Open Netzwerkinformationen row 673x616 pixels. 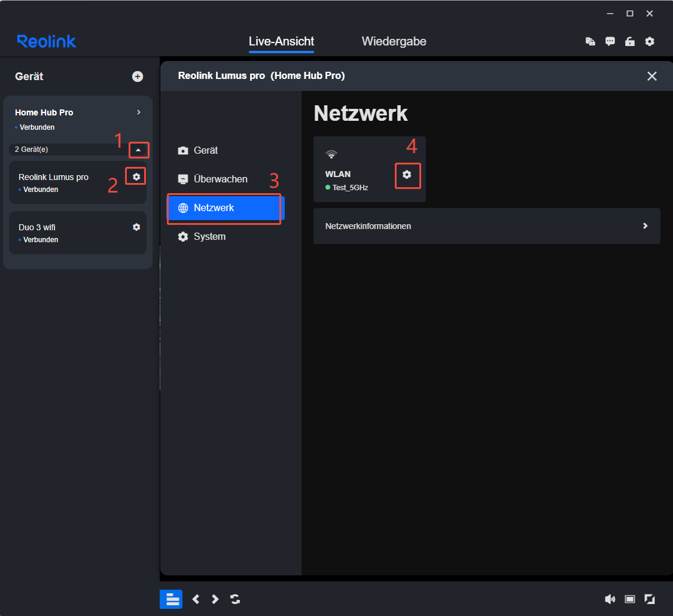pos(487,226)
